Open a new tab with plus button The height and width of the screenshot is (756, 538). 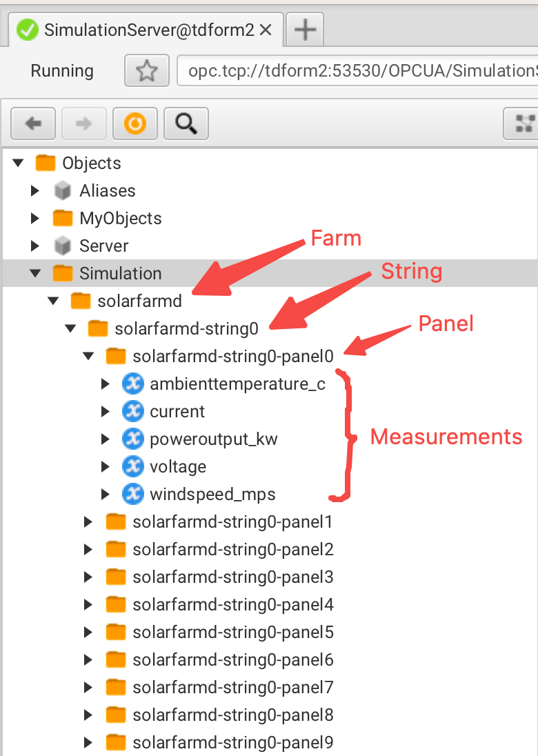305,30
